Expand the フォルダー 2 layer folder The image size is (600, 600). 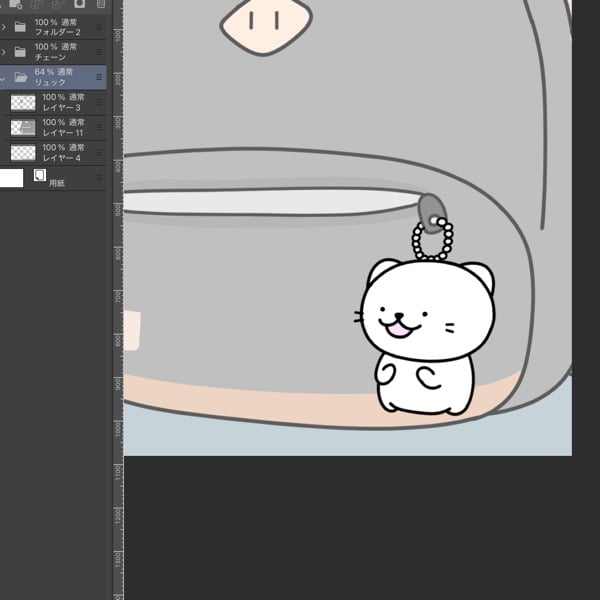click(x=4, y=27)
